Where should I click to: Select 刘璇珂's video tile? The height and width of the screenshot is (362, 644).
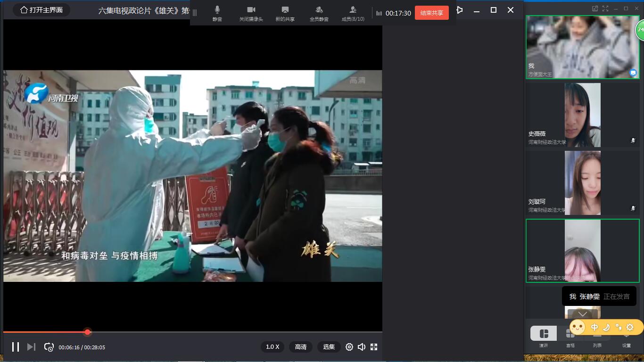(583, 183)
